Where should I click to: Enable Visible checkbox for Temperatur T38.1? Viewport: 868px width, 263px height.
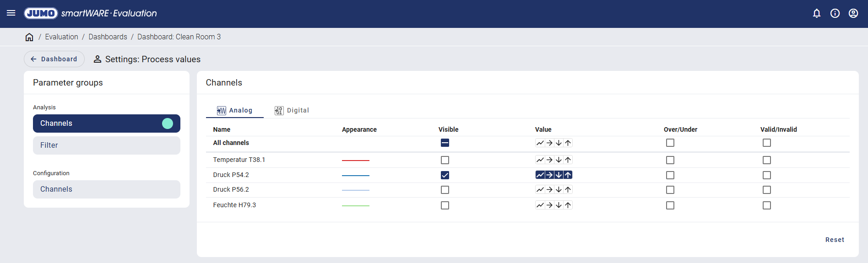tap(445, 160)
